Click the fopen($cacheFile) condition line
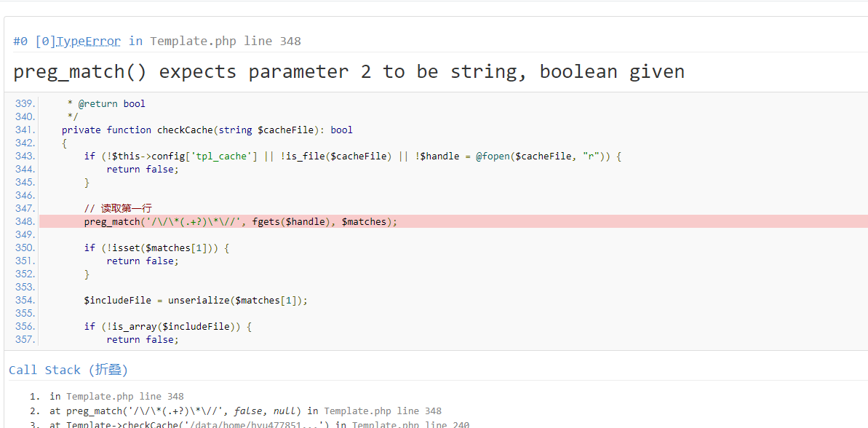The height and width of the screenshot is (428, 868). [x=352, y=156]
